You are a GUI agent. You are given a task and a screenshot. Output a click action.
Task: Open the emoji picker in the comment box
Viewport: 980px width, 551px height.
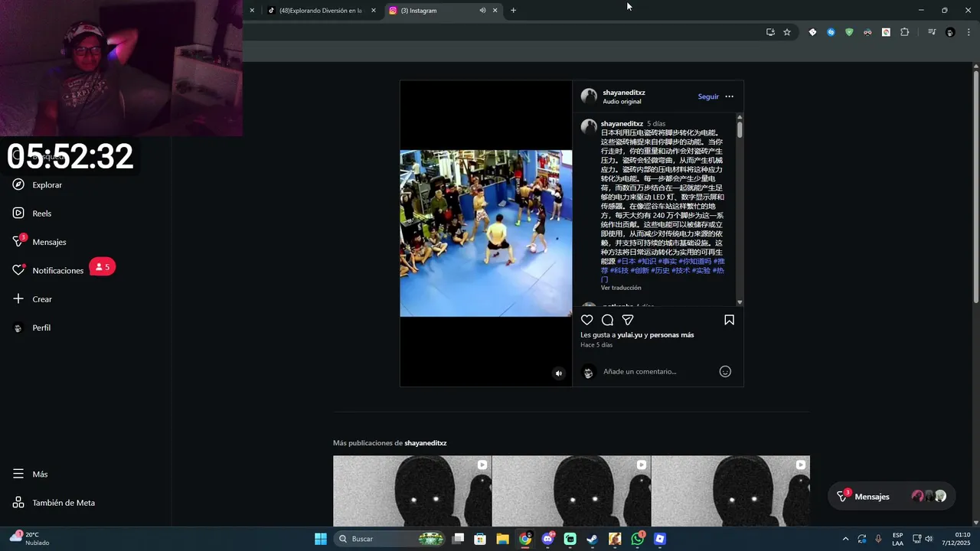pyautogui.click(x=725, y=371)
